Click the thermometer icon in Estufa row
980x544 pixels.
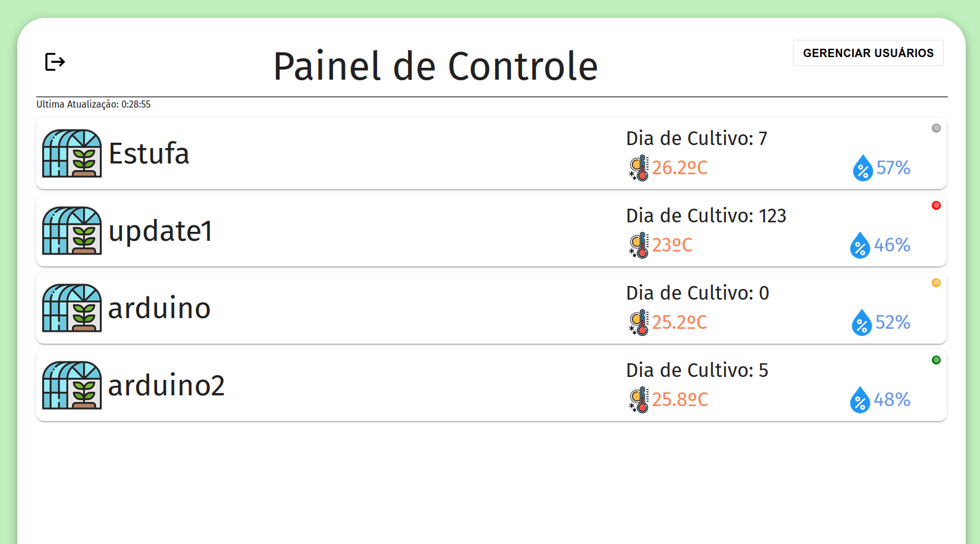pyautogui.click(x=639, y=168)
